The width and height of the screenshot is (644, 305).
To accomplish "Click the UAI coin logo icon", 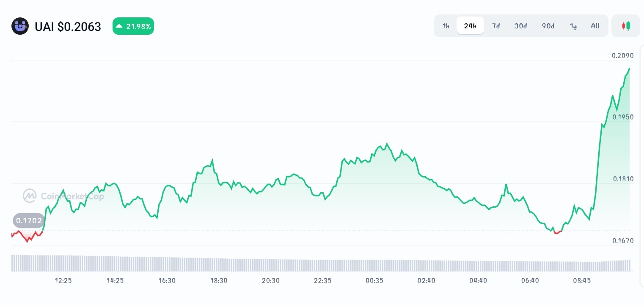I will click(20, 26).
